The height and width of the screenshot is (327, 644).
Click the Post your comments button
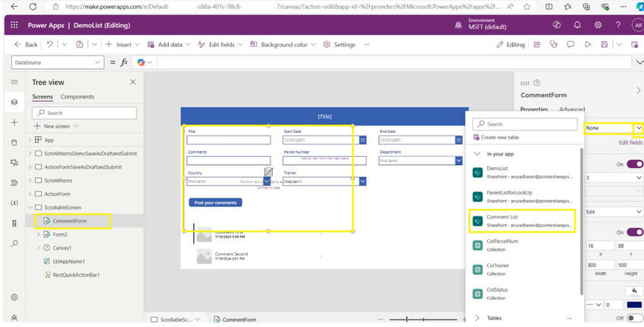(215, 203)
